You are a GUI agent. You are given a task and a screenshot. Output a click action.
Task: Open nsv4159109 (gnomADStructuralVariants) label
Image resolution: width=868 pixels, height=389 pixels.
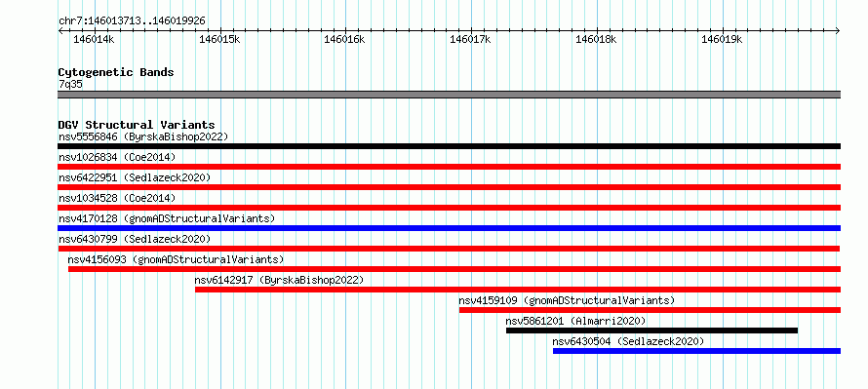(x=567, y=300)
